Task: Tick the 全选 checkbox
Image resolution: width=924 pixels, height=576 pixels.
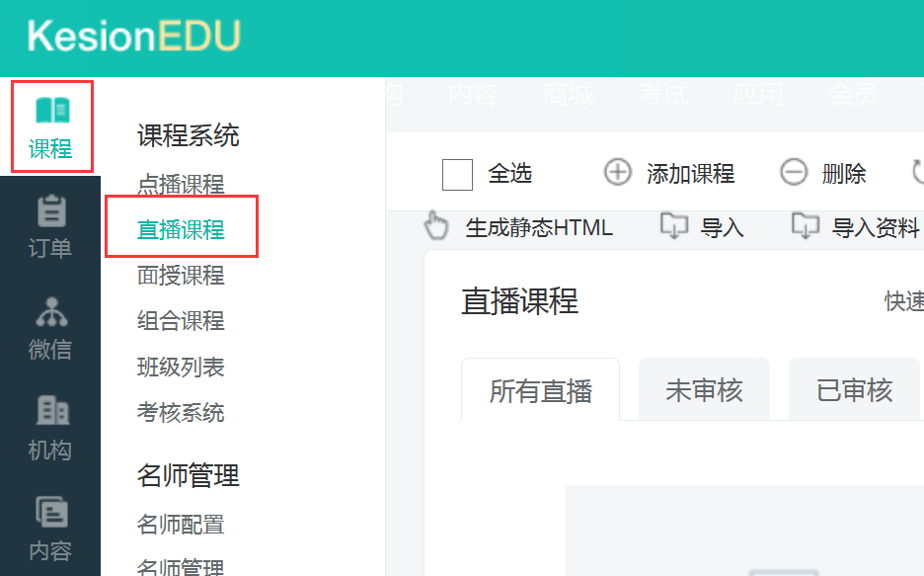Action: tap(457, 174)
